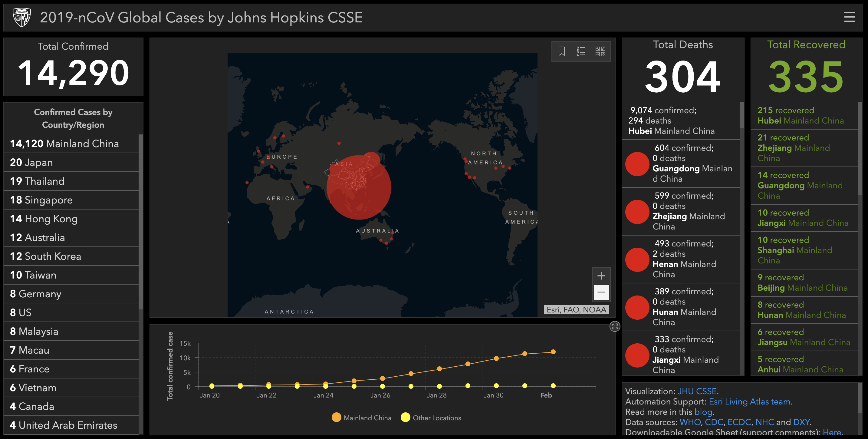This screenshot has width=868, height=439.
Task: Click the red circle beside Hunan deaths entry
Action: coord(637,308)
